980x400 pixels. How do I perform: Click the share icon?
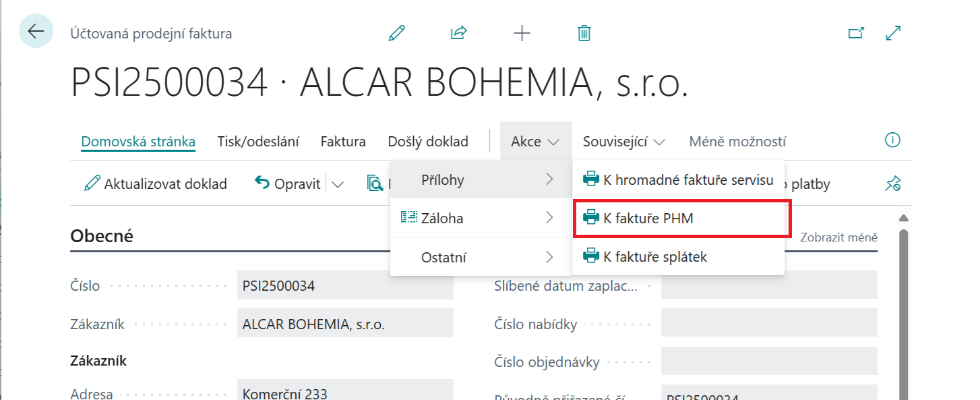click(459, 33)
